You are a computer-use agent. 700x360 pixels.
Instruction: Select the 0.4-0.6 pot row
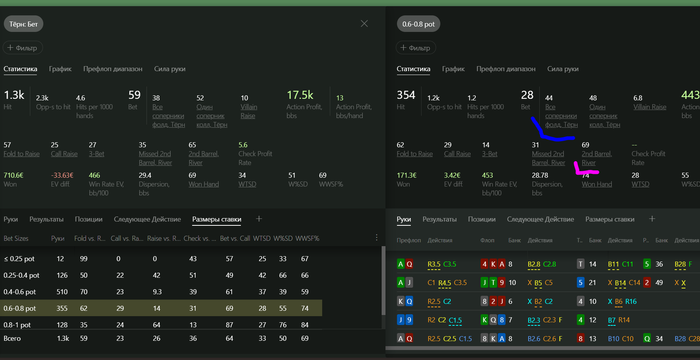tap(162, 292)
